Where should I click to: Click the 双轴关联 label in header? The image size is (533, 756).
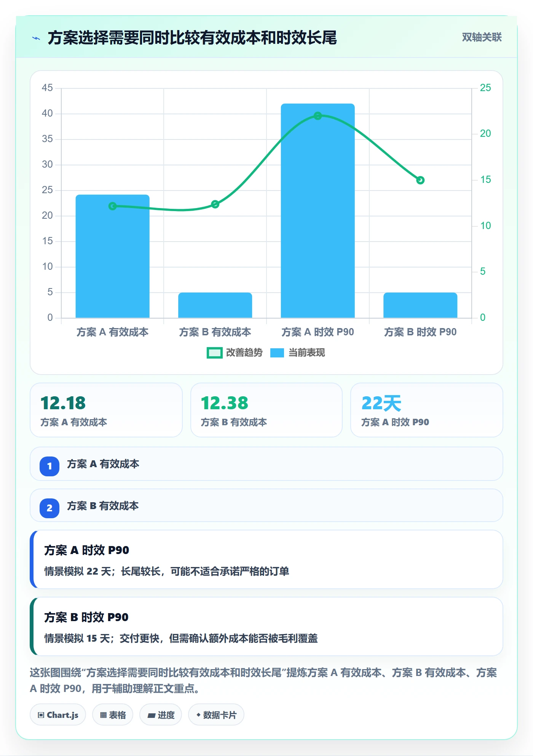(482, 37)
